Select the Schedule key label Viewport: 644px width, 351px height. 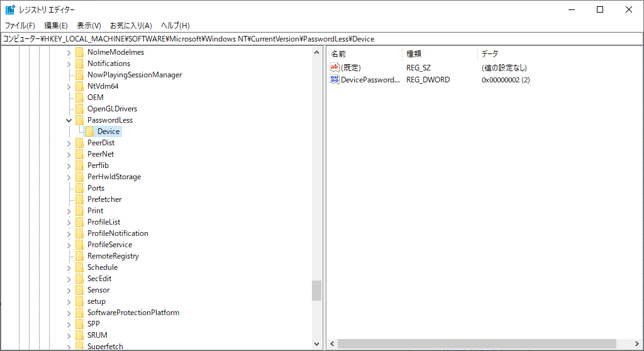(x=103, y=267)
